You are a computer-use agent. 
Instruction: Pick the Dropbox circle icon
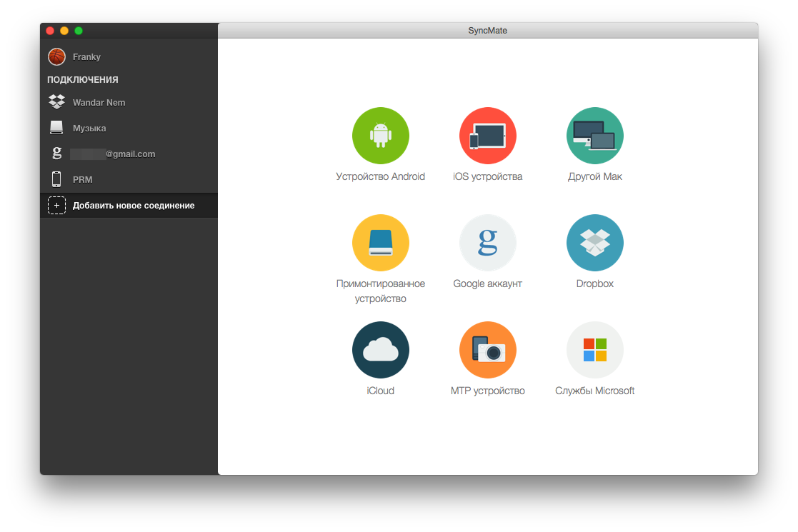(594, 243)
